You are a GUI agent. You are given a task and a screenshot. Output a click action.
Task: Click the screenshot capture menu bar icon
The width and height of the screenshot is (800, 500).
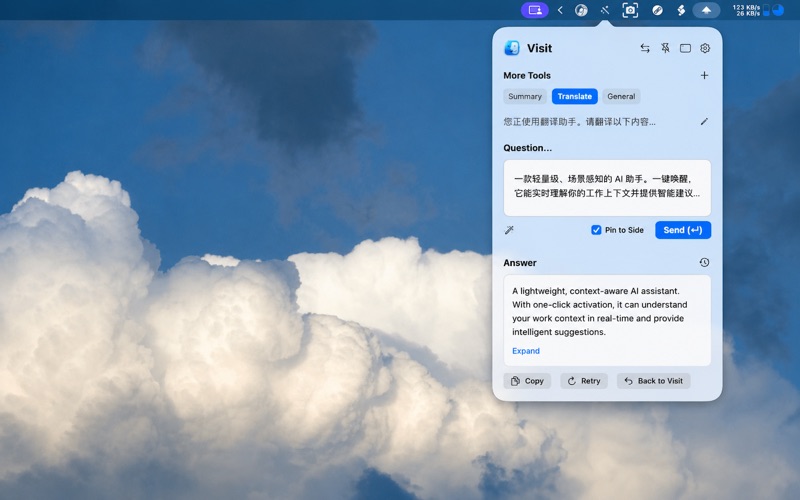630,10
